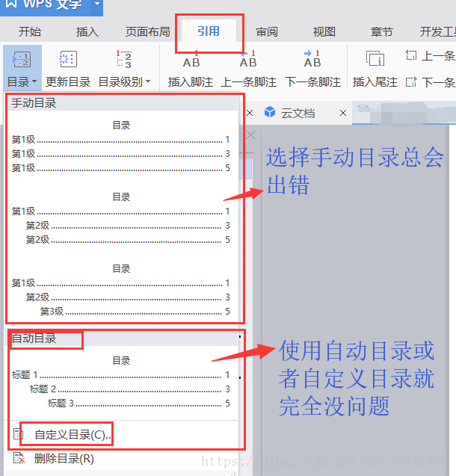Switch to the 引用 tab
This screenshot has width=456, height=476.
[x=209, y=31]
